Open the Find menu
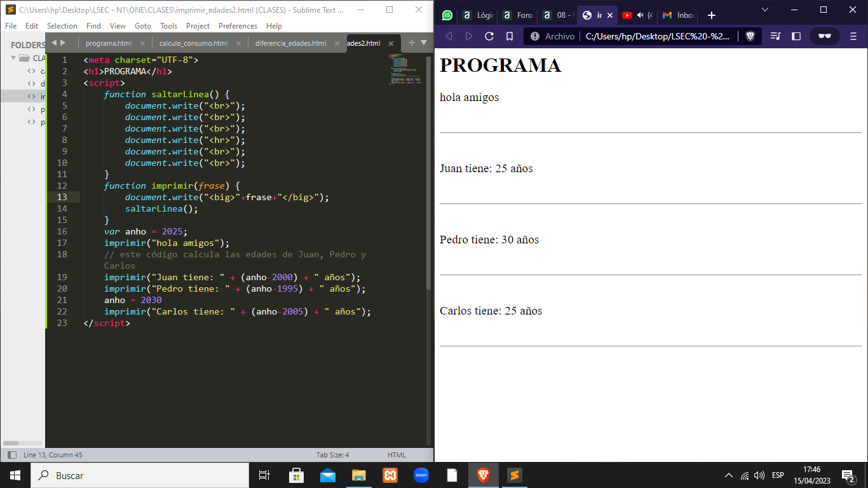The height and width of the screenshot is (488, 868). point(93,26)
